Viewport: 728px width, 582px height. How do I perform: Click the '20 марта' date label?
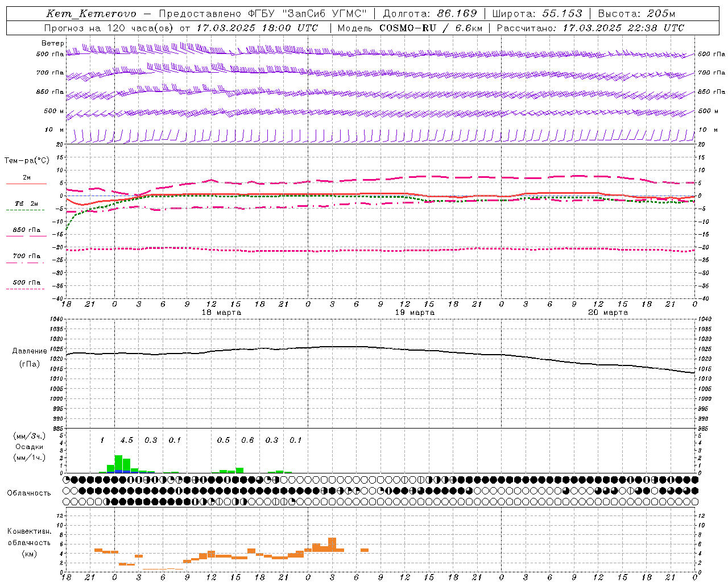[x=608, y=313]
